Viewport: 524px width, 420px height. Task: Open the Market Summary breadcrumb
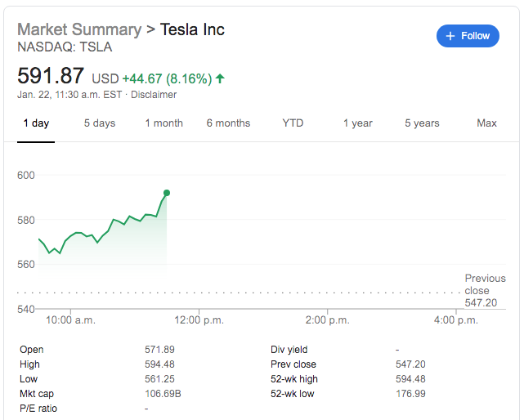point(79,29)
